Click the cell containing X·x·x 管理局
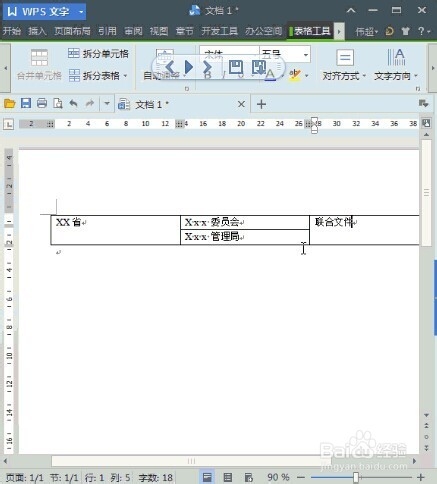 pos(245,237)
